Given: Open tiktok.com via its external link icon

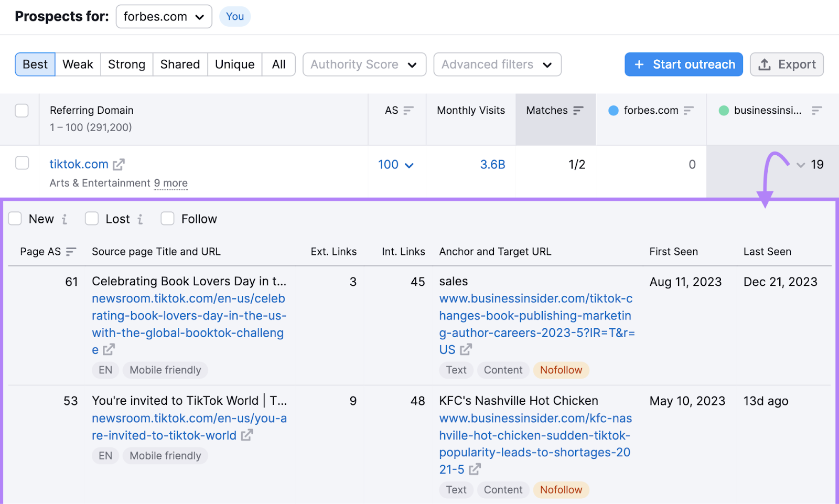Looking at the screenshot, I should click(120, 164).
